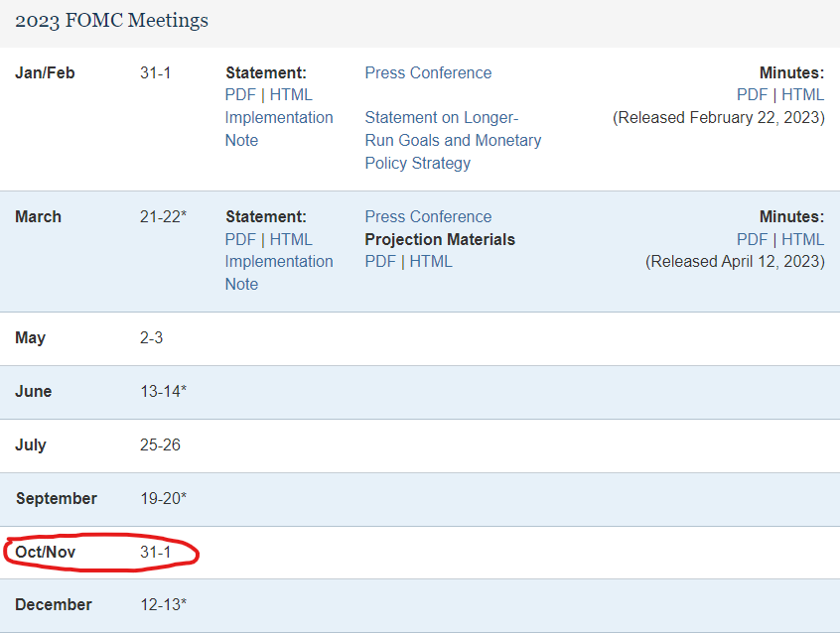Click the September date 19-20*
The height and width of the screenshot is (633, 840).
coord(164,499)
